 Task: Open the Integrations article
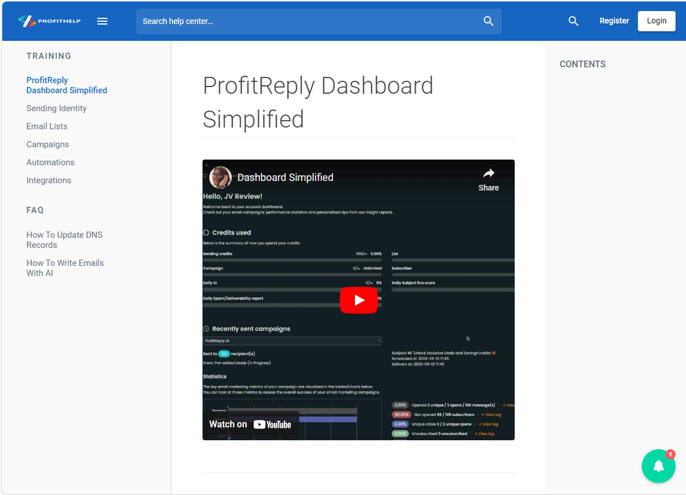(x=49, y=180)
